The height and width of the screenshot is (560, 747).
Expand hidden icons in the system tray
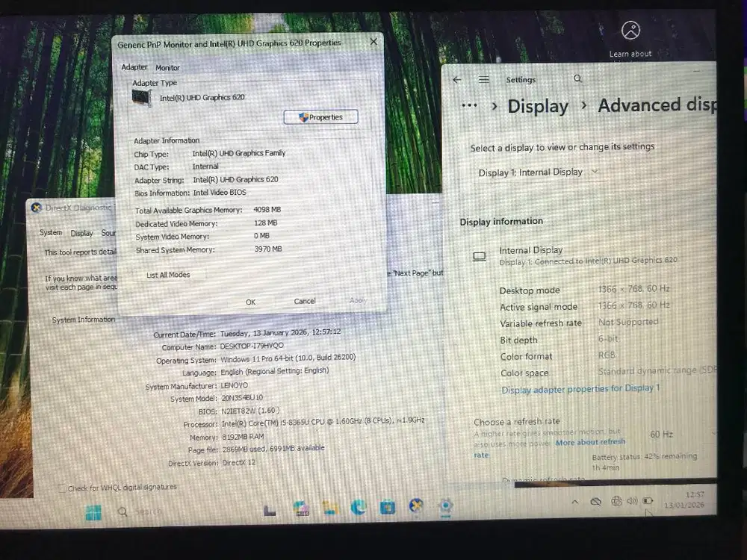point(574,501)
